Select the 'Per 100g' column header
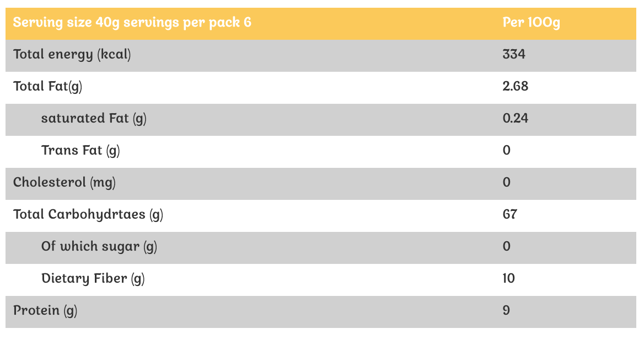The height and width of the screenshot is (339, 644). coord(531,23)
